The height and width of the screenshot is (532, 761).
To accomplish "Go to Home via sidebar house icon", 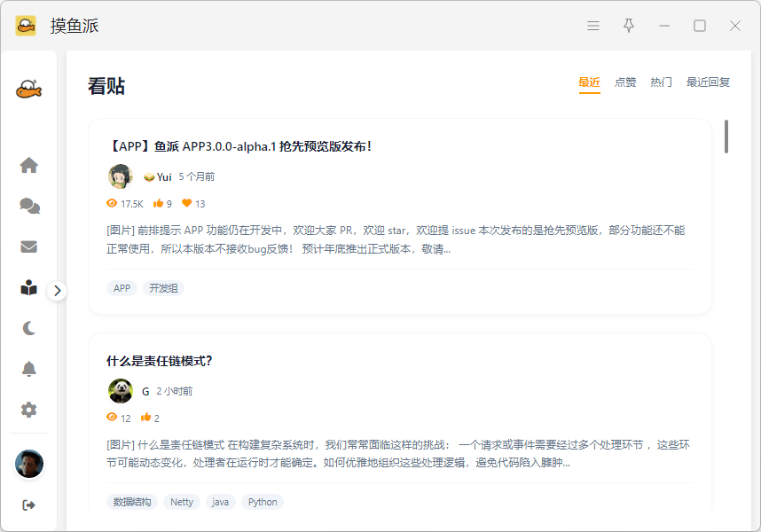I will click(x=29, y=166).
